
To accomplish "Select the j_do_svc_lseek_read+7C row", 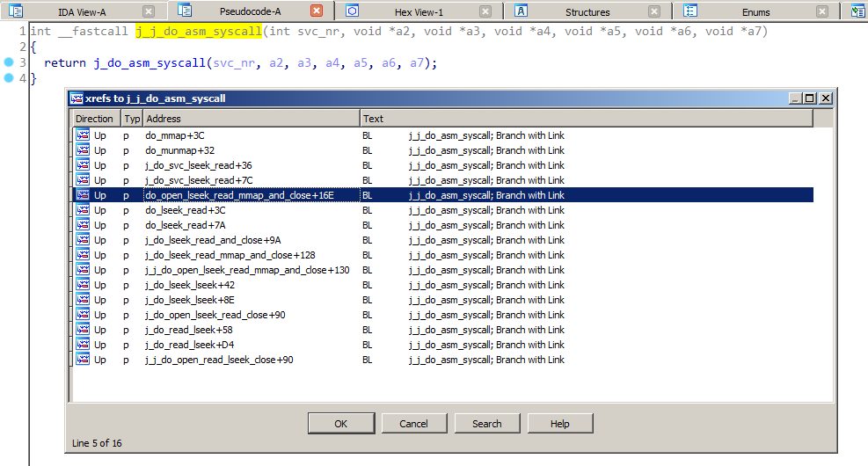I will (443, 180).
